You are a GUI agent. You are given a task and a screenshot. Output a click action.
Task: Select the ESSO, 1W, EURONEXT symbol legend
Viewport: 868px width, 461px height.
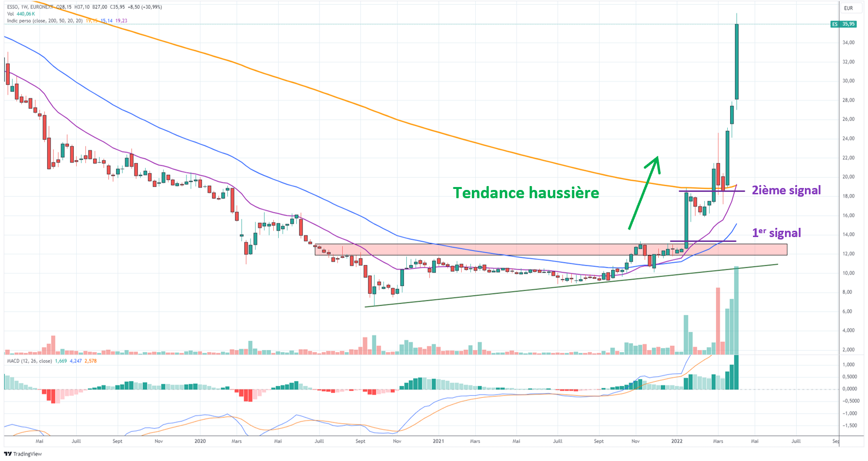pyautogui.click(x=30, y=7)
